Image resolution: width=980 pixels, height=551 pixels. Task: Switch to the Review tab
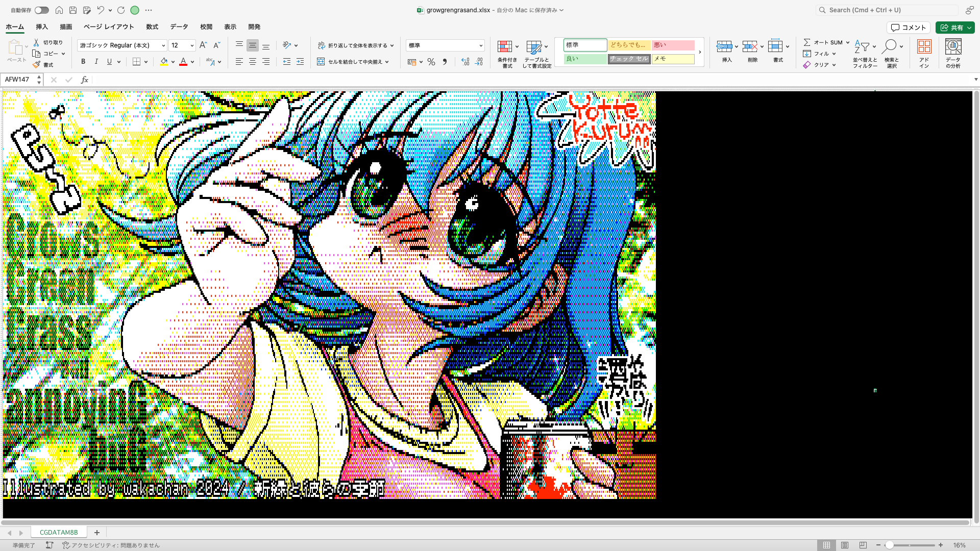tap(206, 27)
